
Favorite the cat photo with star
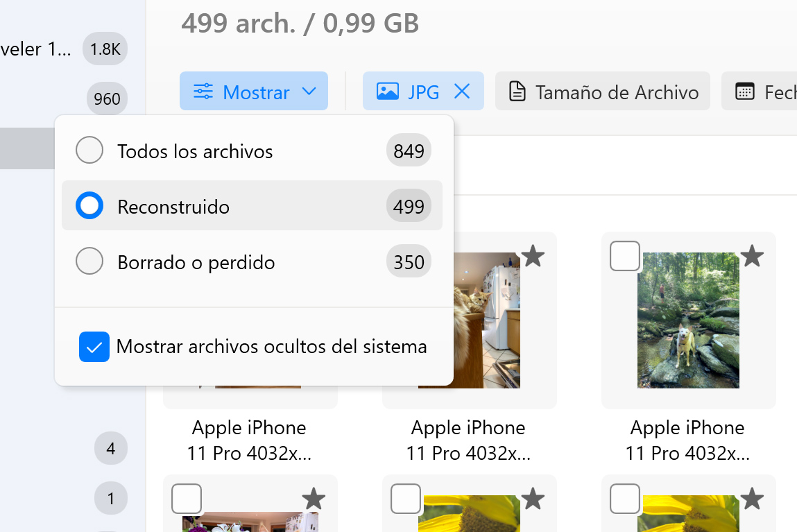533,256
